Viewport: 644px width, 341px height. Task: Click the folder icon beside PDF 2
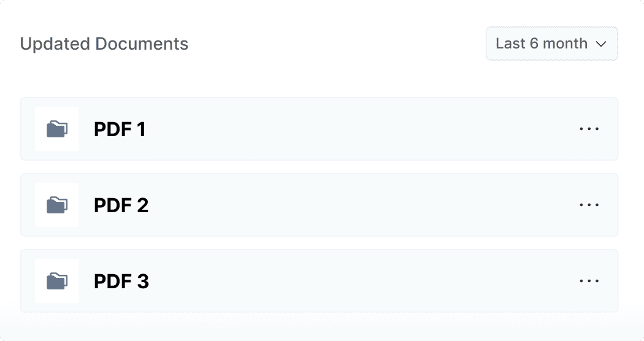tap(57, 205)
